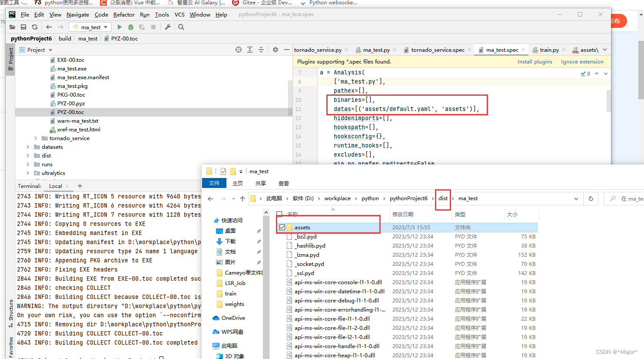Open Project panel settings gear

click(x=275, y=50)
